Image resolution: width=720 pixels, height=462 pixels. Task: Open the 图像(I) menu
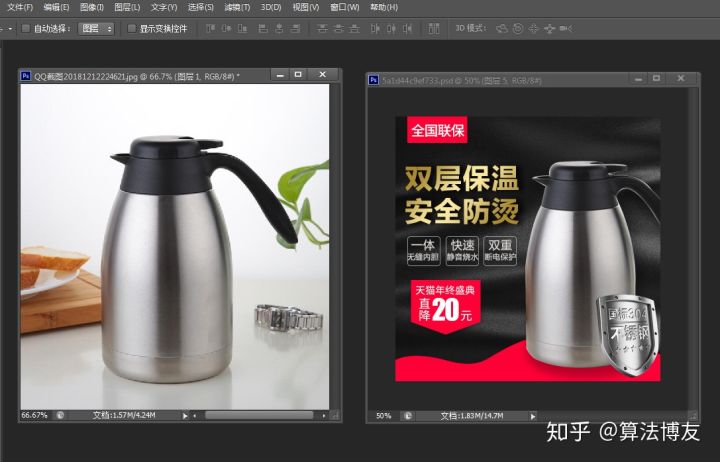(92, 7)
